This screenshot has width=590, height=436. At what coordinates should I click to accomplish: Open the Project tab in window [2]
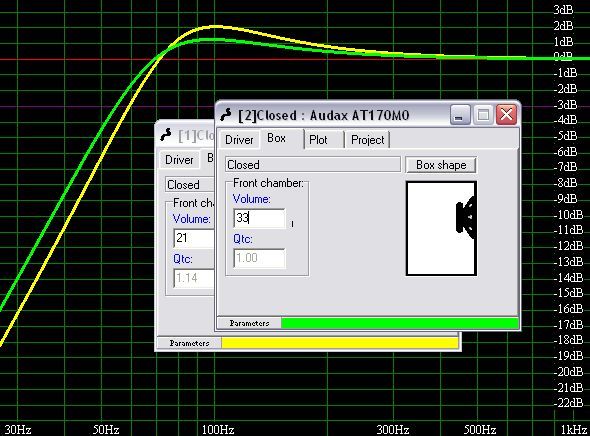[367, 140]
